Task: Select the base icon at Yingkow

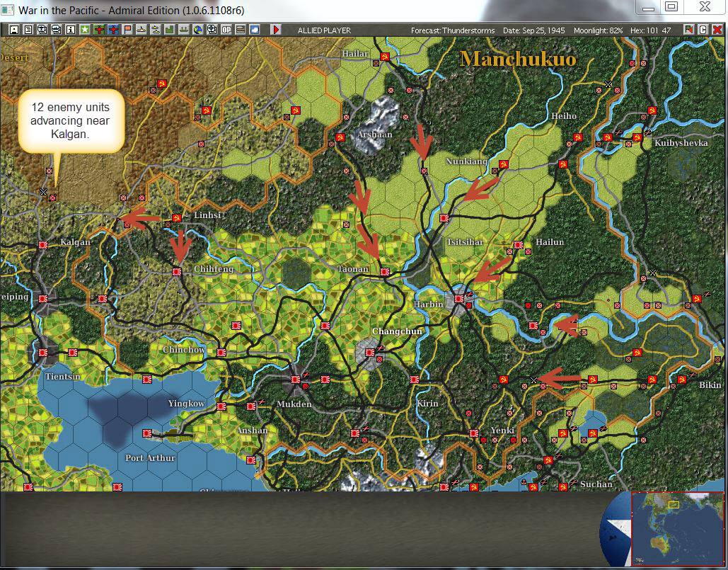Action: pyautogui.click(x=221, y=406)
